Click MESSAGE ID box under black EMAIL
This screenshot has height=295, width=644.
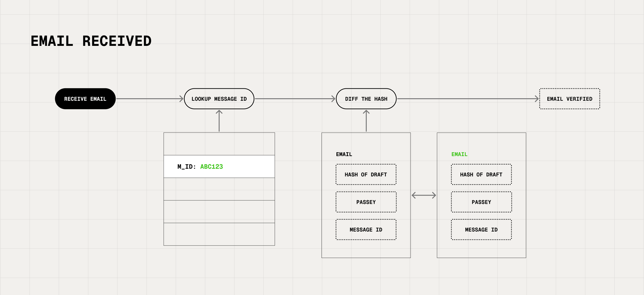point(366,229)
